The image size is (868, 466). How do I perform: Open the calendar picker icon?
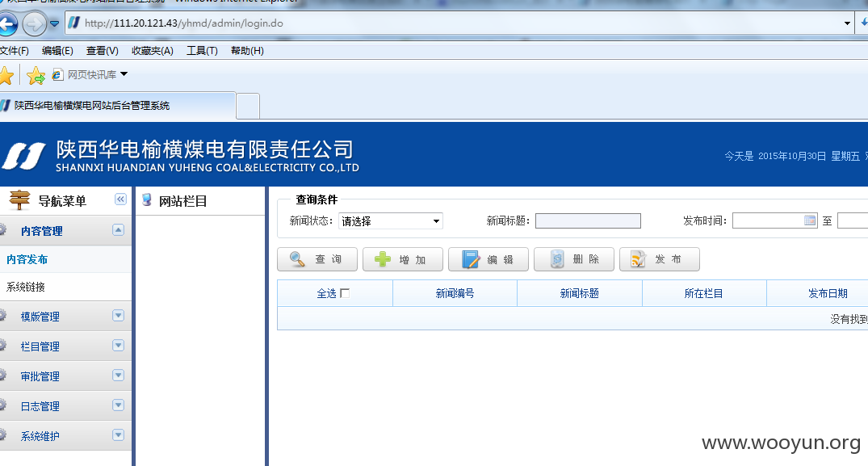(x=810, y=220)
